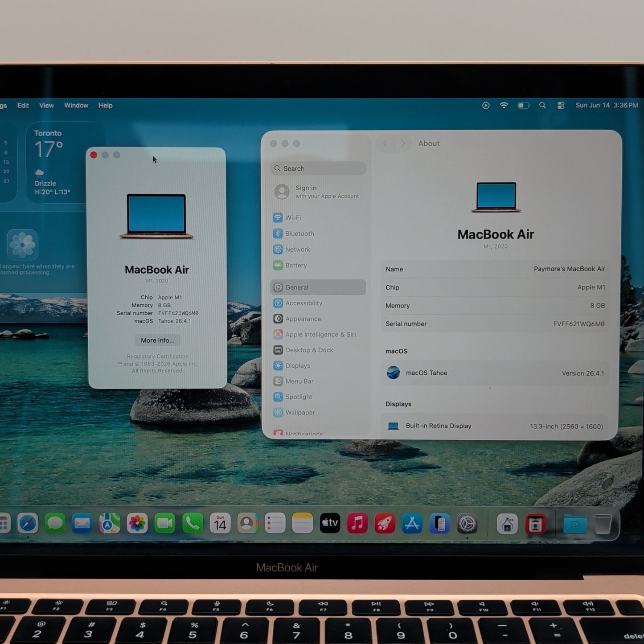Open Battery settings in the sidebar
The image size is (644, 644).
point(318,265)
